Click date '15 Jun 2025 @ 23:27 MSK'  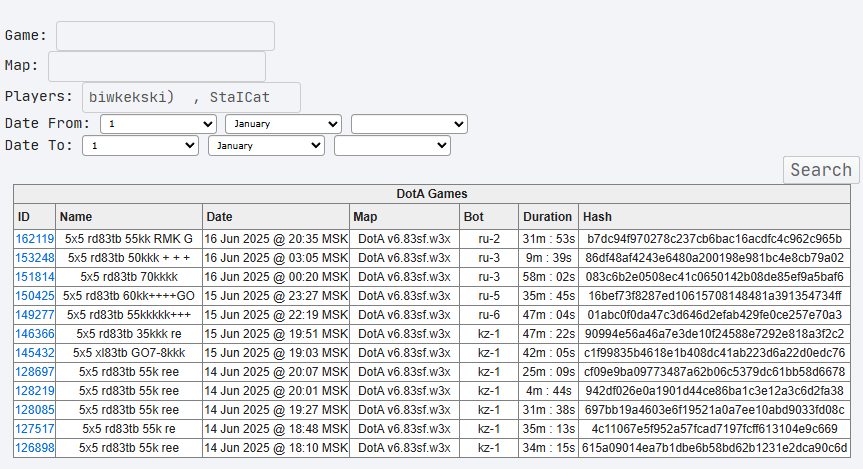click(x=276, y=296)
